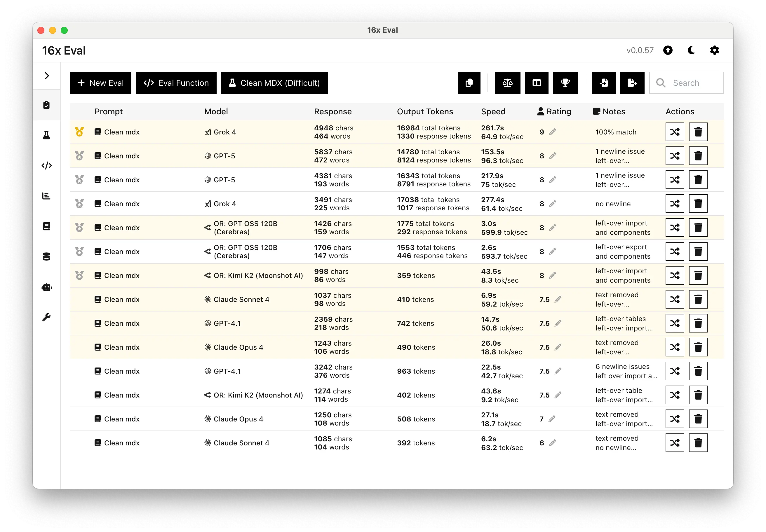Click the Model column header
This screenshot has height=532, width=766.
[216, 111]
